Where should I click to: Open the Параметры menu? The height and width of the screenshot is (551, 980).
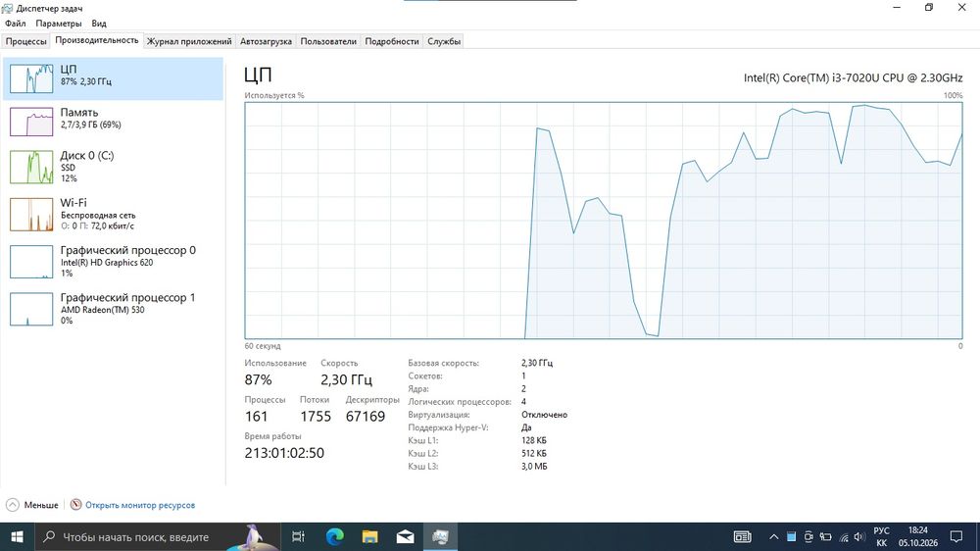[59, 24]
